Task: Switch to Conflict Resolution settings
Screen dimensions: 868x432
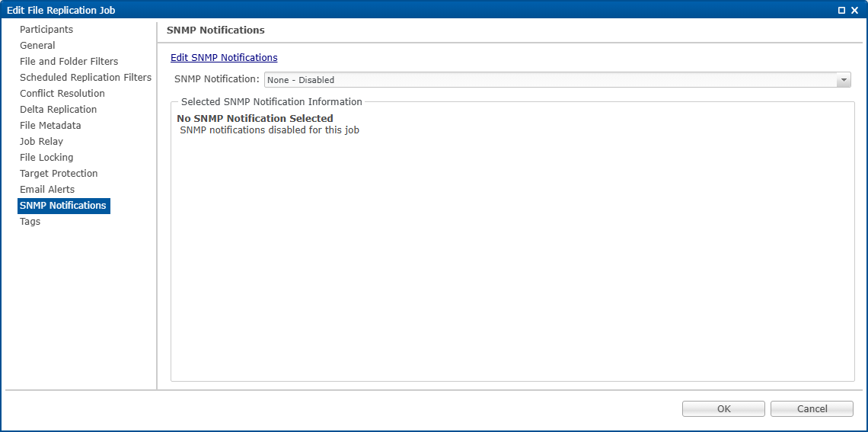Action: pos(62,94)
